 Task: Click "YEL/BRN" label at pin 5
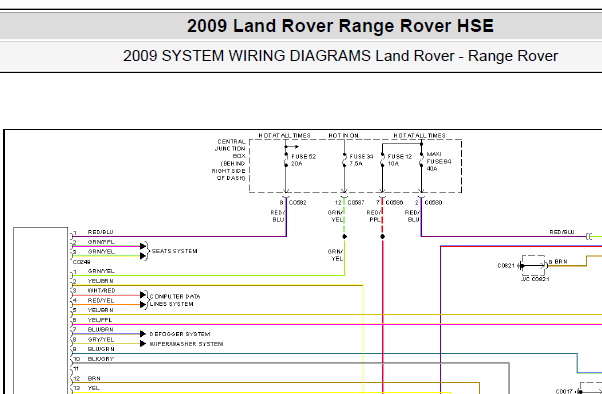pyautogui.click(x=101, y=310)
